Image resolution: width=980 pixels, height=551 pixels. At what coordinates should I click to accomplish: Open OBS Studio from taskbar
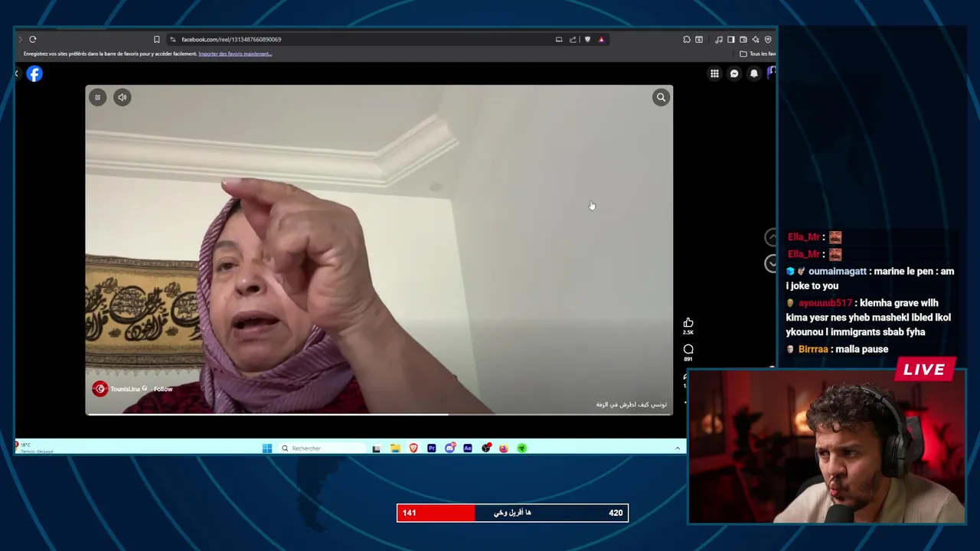tap(486, 448)
